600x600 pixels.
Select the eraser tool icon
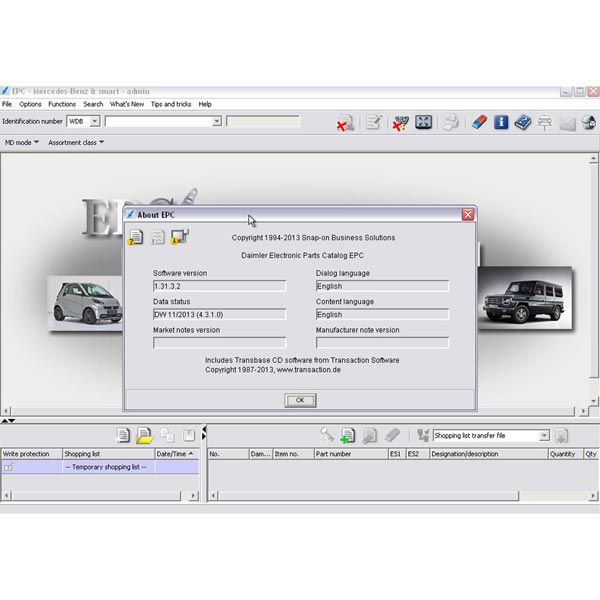[x=479, y=122]
